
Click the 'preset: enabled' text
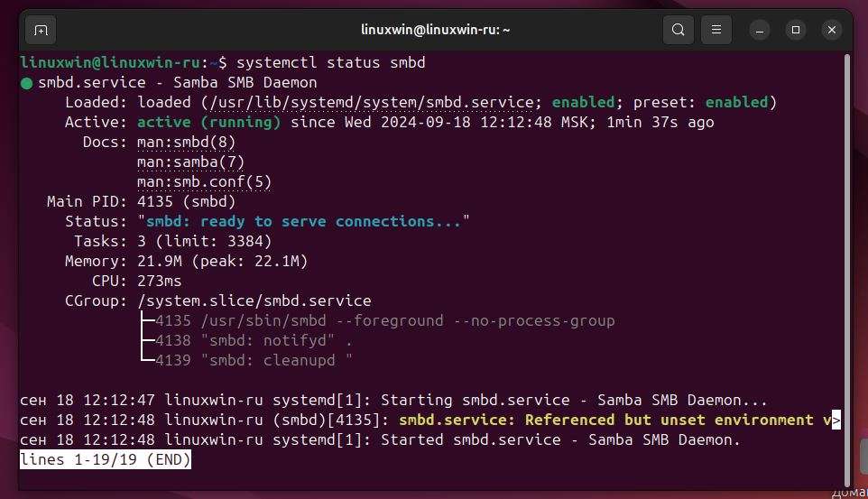tap(701, 103)
